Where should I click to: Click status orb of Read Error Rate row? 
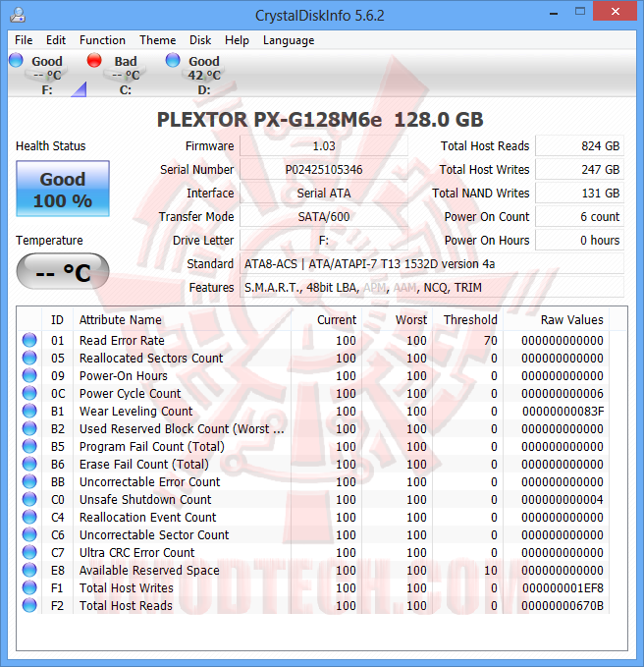(29, 340)
